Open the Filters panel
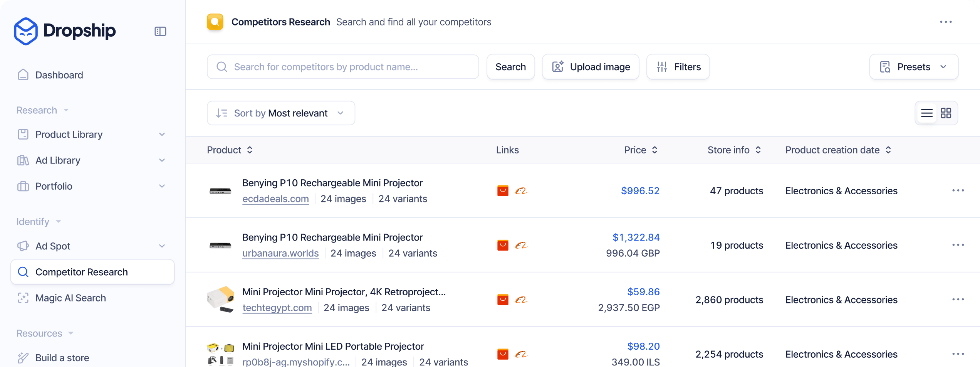980x367 pixels. (678, 67)
